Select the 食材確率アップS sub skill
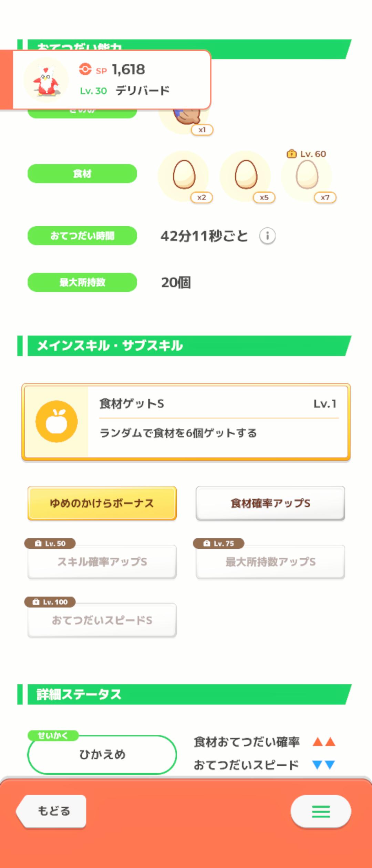372x868 pixels. 270,503
